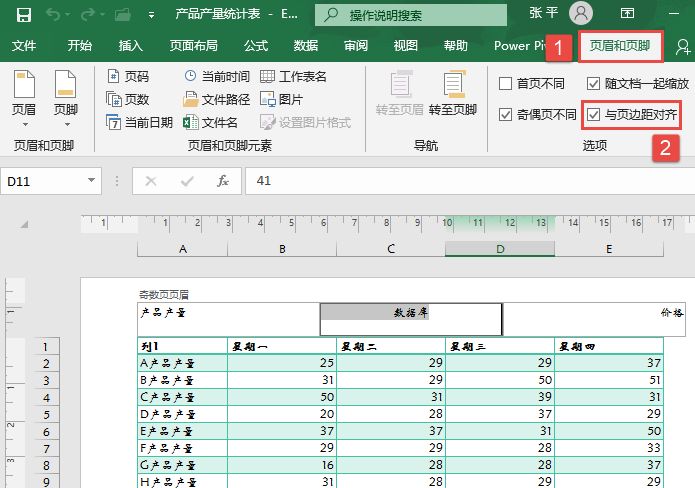The height and width of the screenshot is (488, 695).
Task: Select column C header
Action: click(391, 249)
